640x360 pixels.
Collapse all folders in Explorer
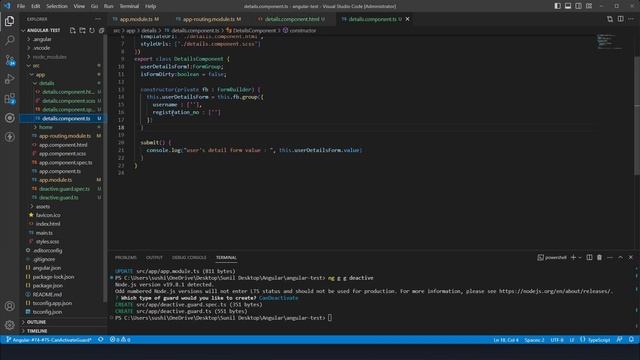pyautogui.click(x=101, y=30)
